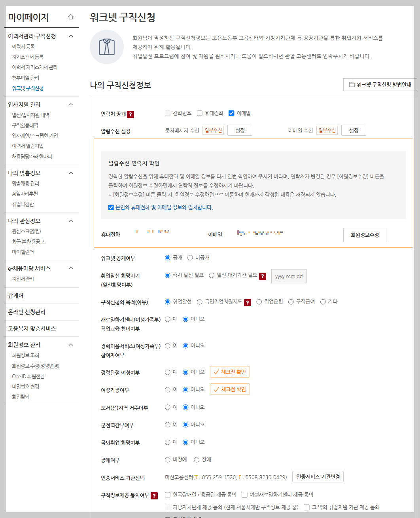Image resolution: width=420 pixels, height=518 pixels.
Task: Open 비밀번호 변경 menu item
Action: pos(25,387)
